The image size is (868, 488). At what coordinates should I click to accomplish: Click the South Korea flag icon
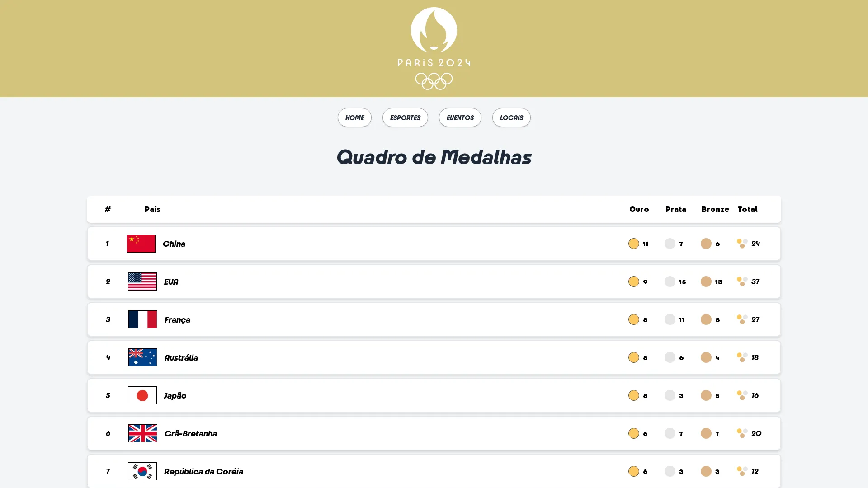pos(142,471)
